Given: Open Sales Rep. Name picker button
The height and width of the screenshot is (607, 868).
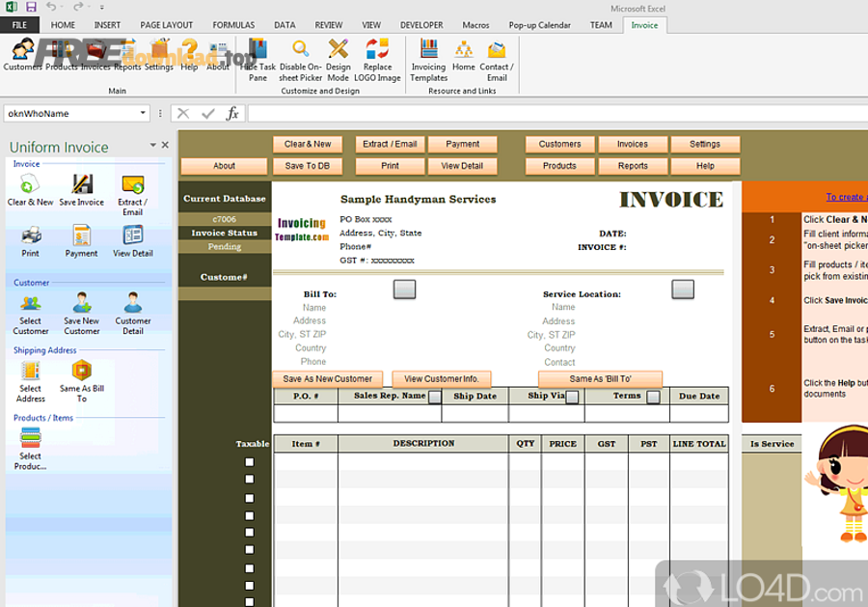Looking at the screenshot, I should pyautogui.click(x=435, y=397).
